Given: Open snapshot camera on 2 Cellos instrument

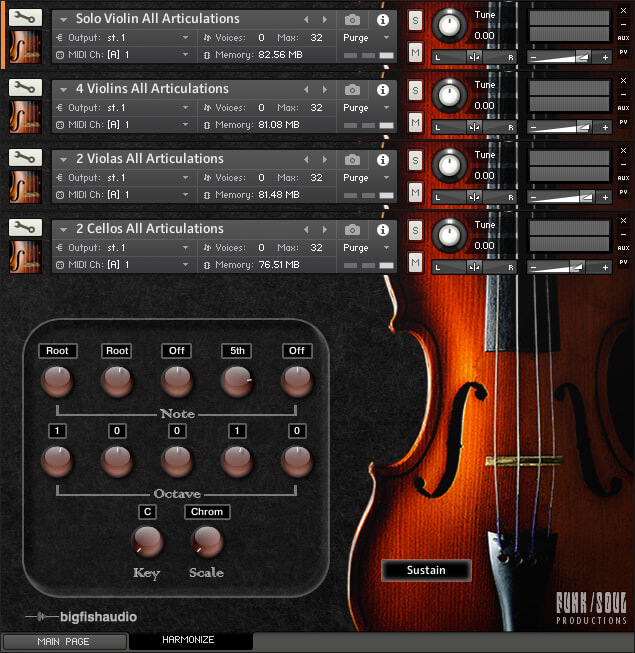Looking at the screenshot, I should (x=352, y=229).
